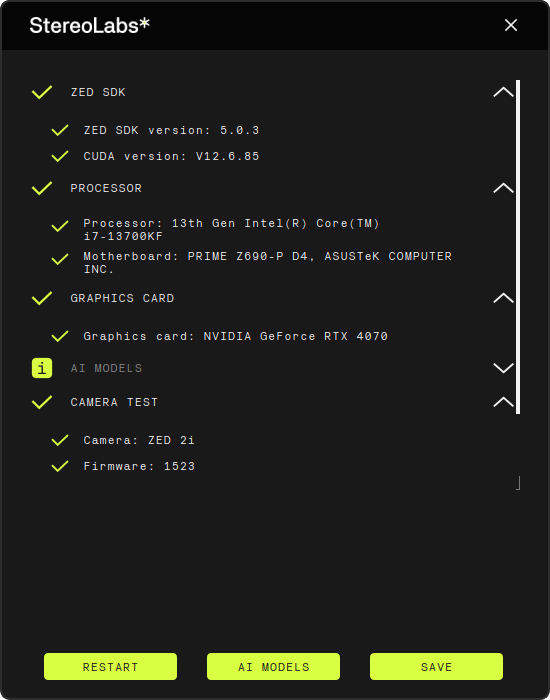
Task: Click the Motherboard entry checkmark icon
Action: coord(60,259)
